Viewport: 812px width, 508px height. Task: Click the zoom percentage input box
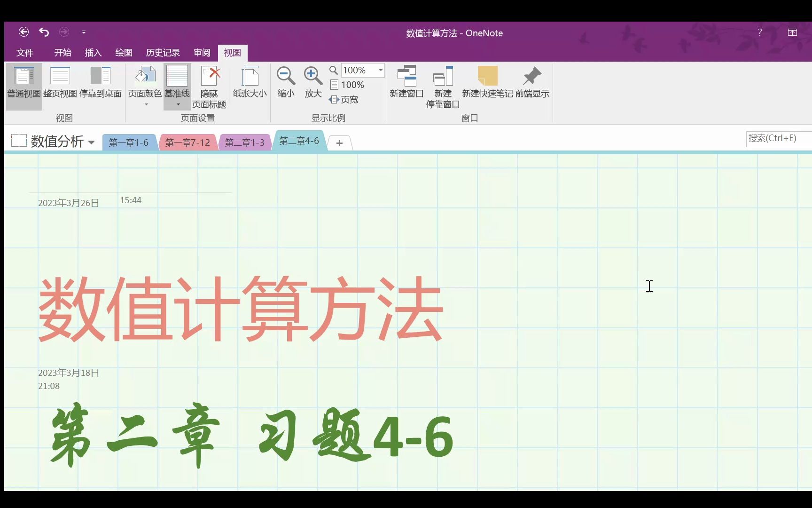click(x=359, y=70)
